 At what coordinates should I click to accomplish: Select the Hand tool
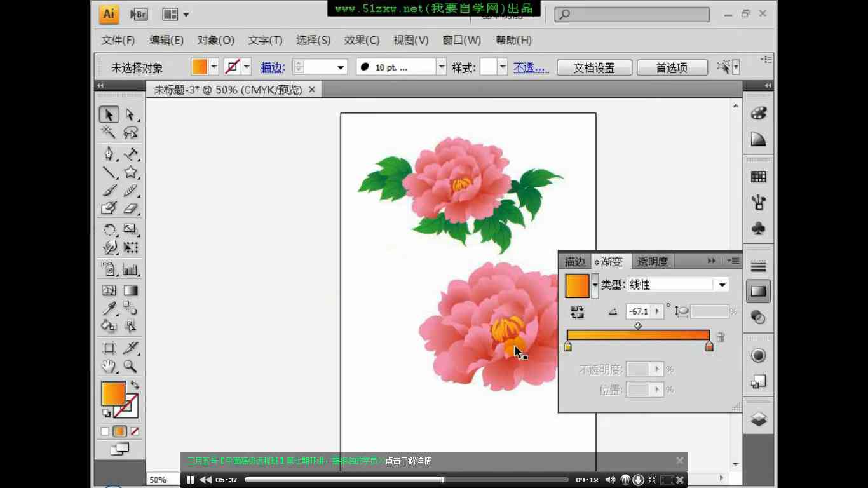tap(109, 366)
